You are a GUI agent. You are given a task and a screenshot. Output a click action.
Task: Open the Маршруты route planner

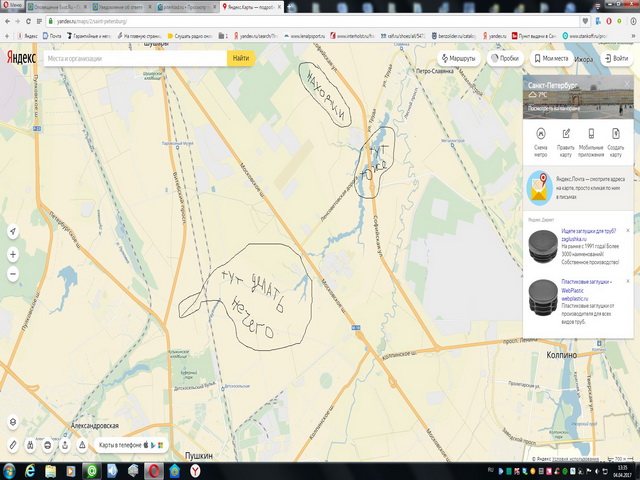pos(458,59)
